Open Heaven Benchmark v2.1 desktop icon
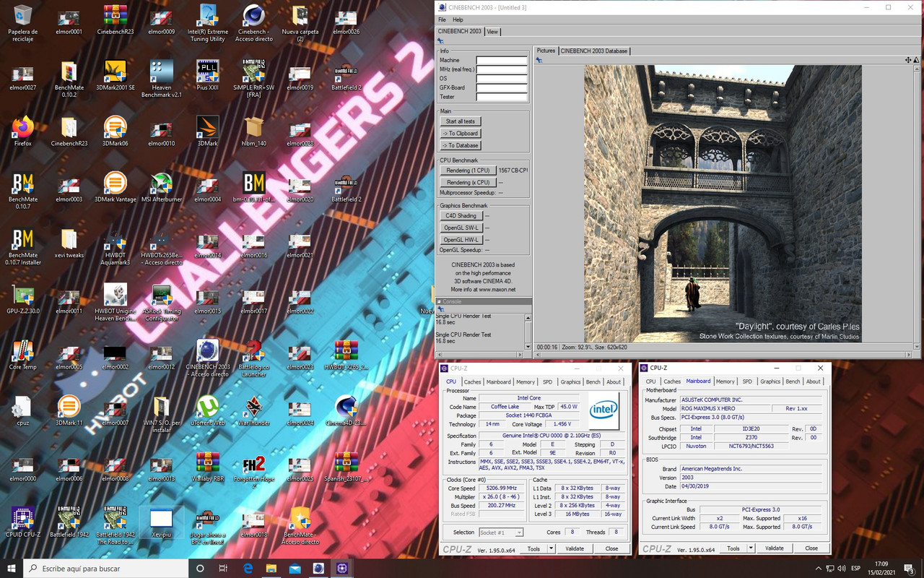 point(161,79)
